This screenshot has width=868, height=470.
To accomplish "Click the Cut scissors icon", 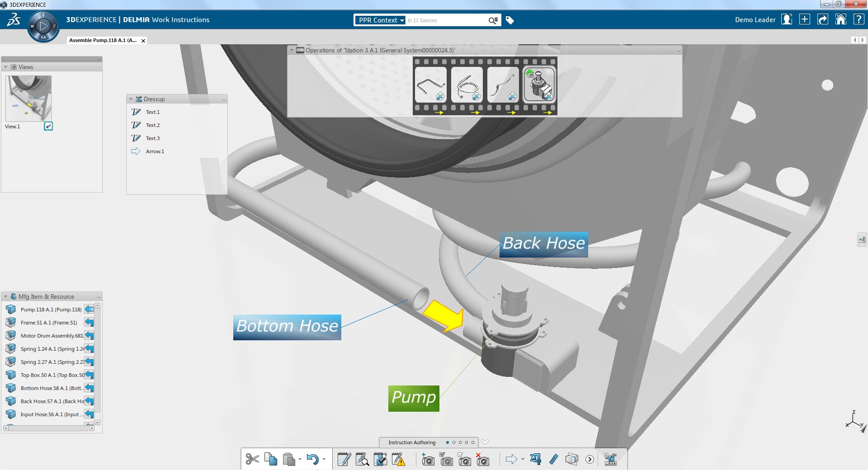I will pos(252,460).
